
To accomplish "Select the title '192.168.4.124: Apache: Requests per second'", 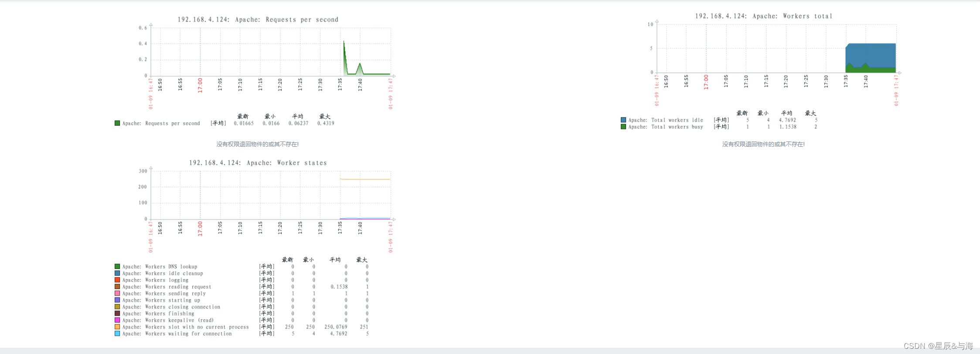I will point(258,20).
